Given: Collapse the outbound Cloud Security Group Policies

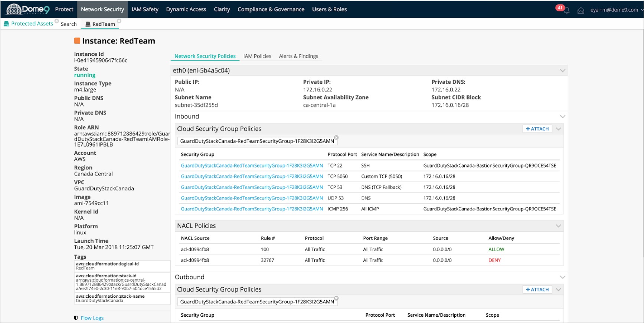Looking at the screenshot, I should point(558,290).
